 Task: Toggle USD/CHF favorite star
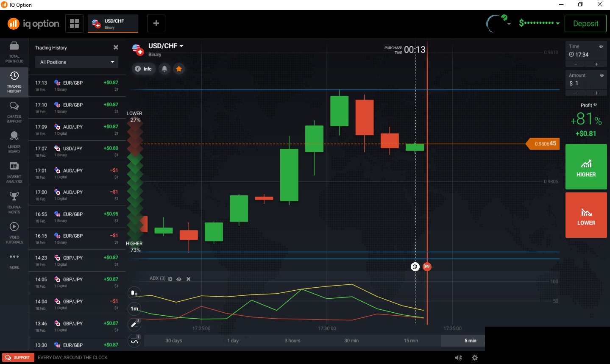(x=179, y=69)
